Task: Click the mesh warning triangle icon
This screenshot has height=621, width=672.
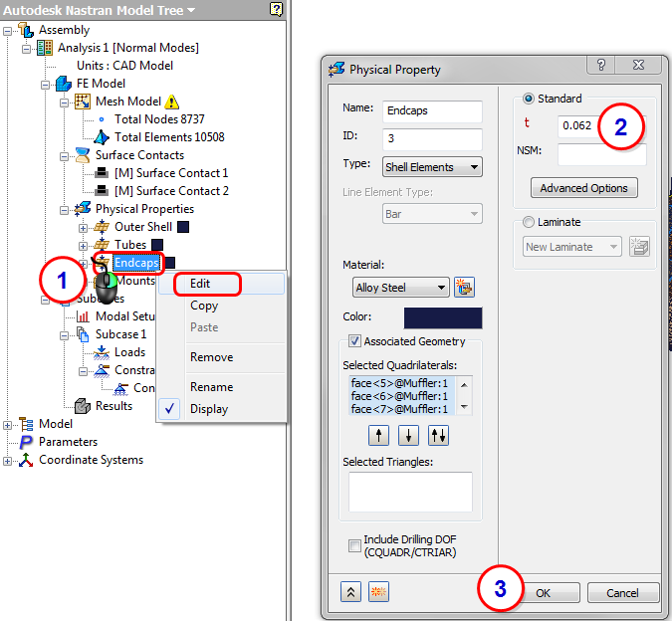Action: tap(171, 102)
